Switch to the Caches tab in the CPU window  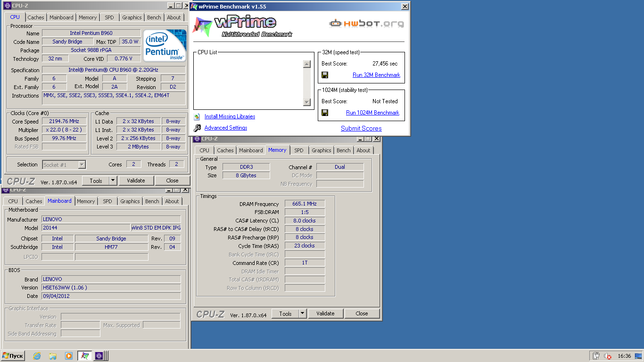[36, 17]
